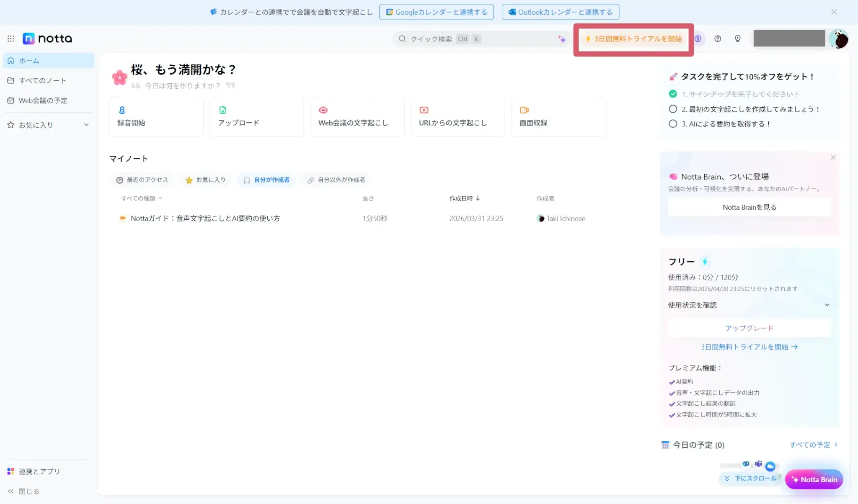Click the user profile avatar
Screen dimensions: 858x504
point(839,39)
